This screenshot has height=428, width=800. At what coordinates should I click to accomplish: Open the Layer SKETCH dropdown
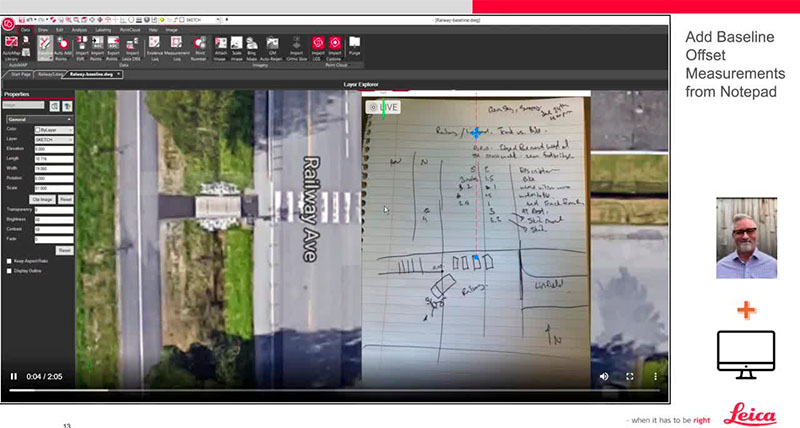(52, 139)
